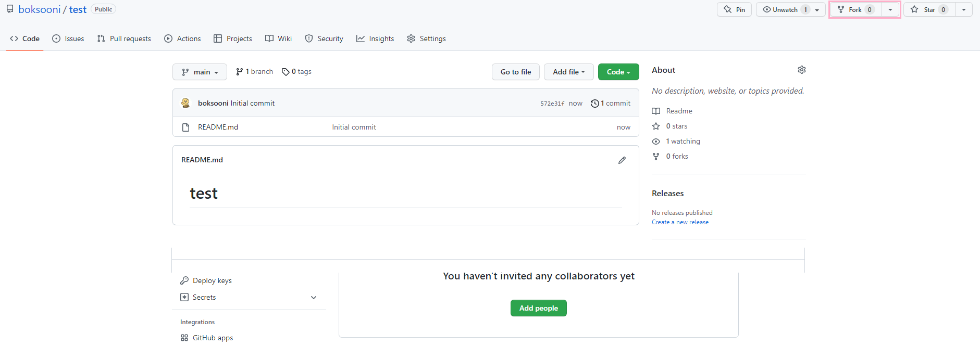Click the README.md heading in preview box
Image resolution: width=980 pixels, height=346 pixels.
[202, 160]
